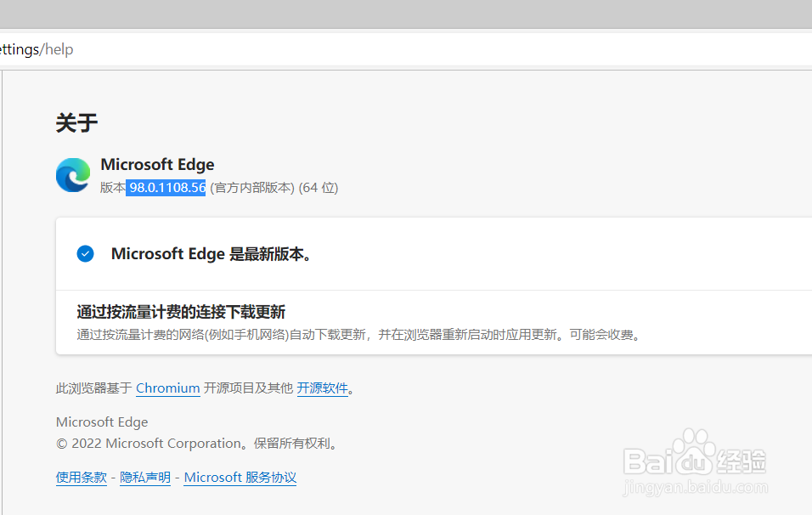Open the 使用条款 link
812x515 pixels.
tap(82, 477)
